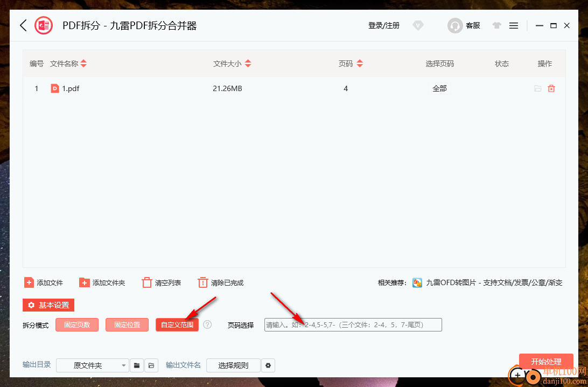Select the 基本设置 settings tab
Image resolution: width=588 pixels, height=387 pixels.
pos(48,305)
